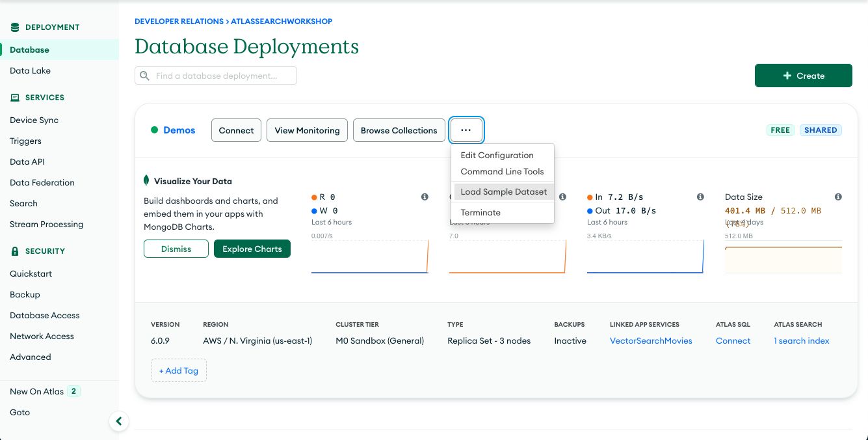This screenshot has height=440, width=868.
Task: Click the Connect button next to Demos
Action: [236, 130]
